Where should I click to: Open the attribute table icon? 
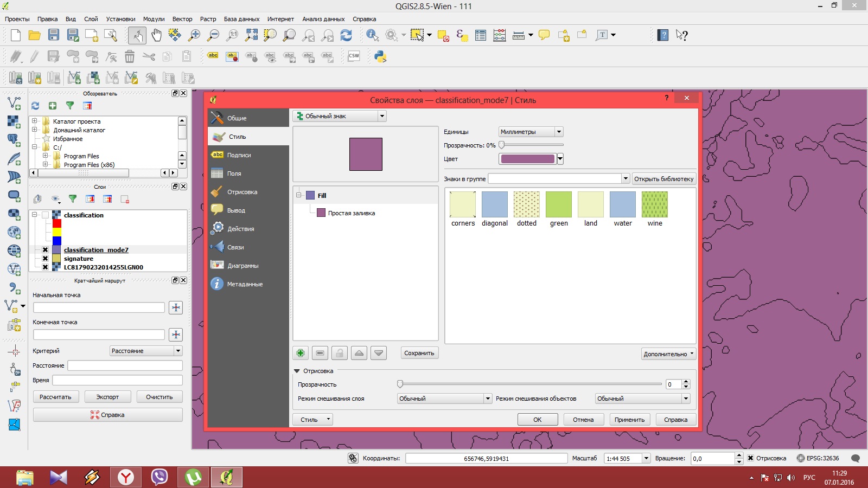[481, 35]
